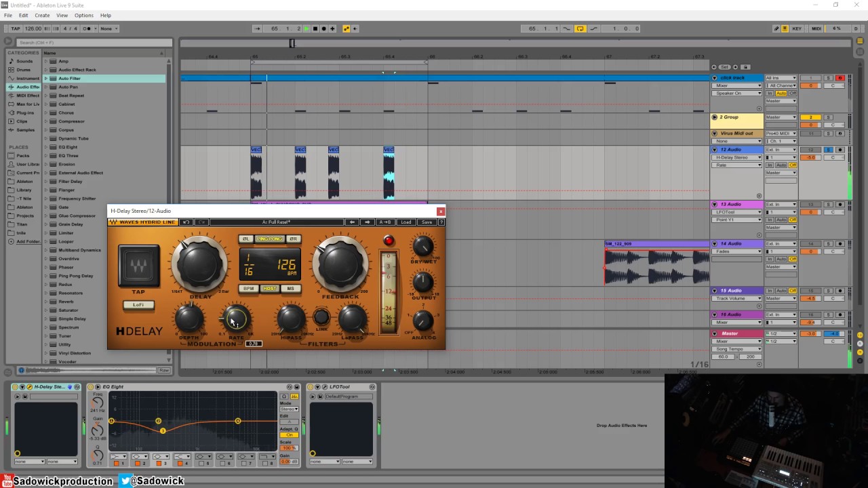Open the Help menu
The height and width of the screenshot is (488, 868).
[x=106, y=15]
